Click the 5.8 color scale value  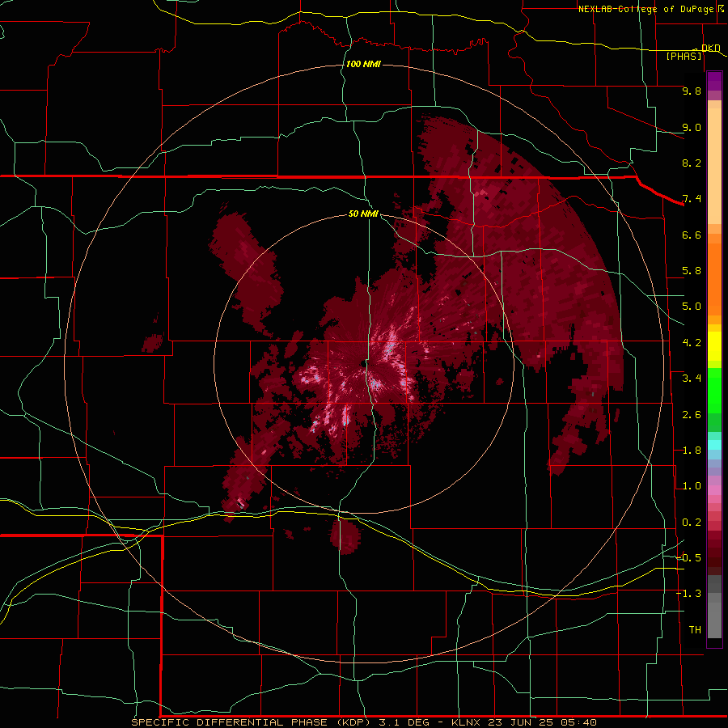692,271
